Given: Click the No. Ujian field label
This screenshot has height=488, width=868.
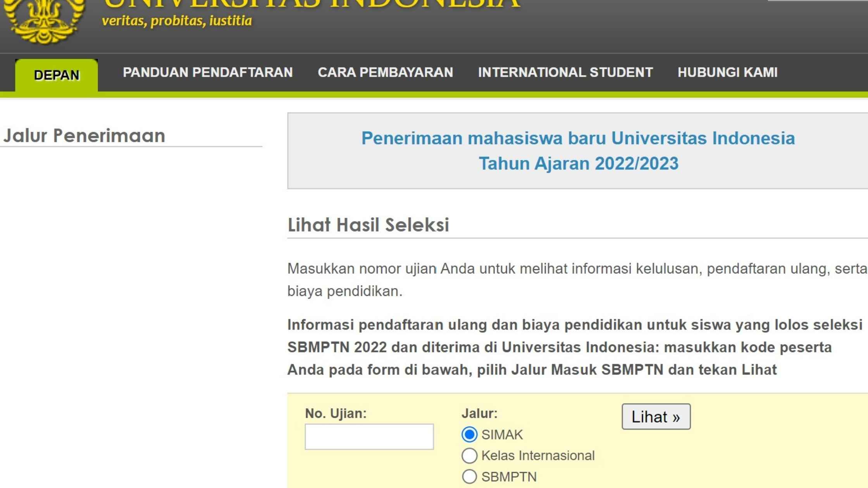Looking at the screenshot, I should click(x=336, y=413).
